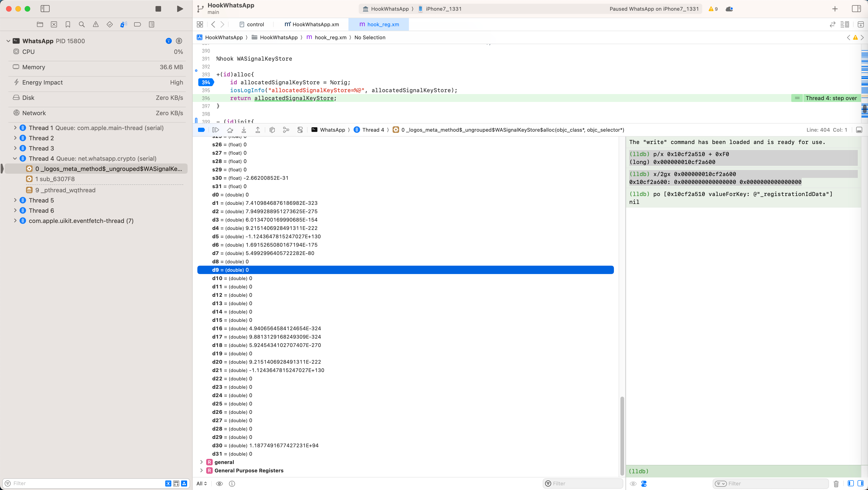Click the console Filter field
The height and width of the screenshot is (490, 868).
770,483
